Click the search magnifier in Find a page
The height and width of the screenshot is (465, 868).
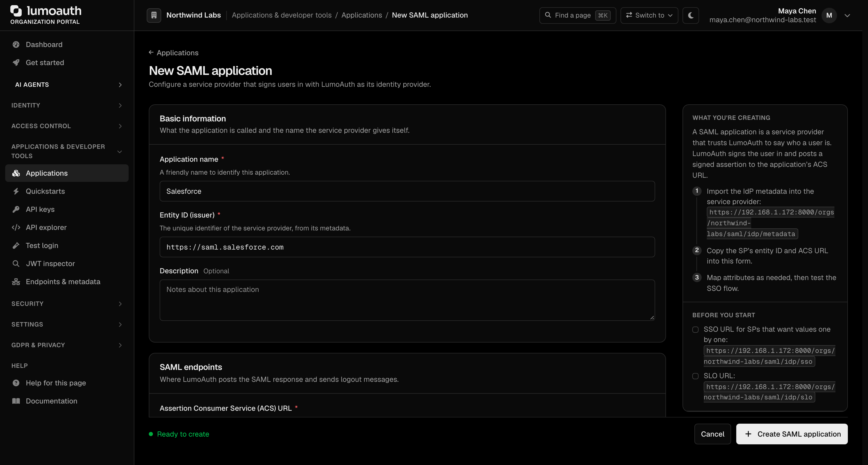(x=548, y=15)
